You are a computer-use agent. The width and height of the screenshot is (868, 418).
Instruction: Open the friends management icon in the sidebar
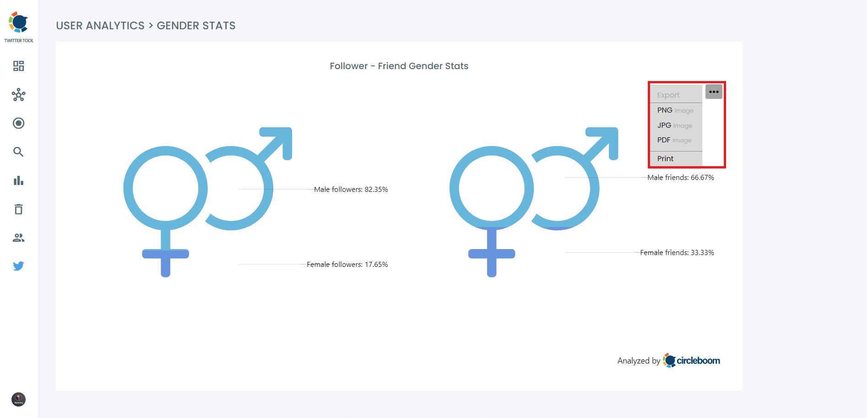(x=18, y=237)
